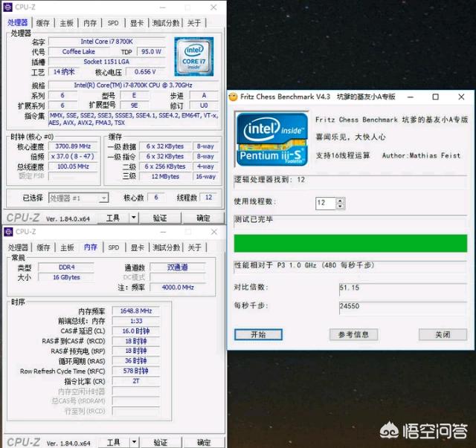Click CPU-Z app icon in top window title
The image size is (476, 448).
pos(8,7)
